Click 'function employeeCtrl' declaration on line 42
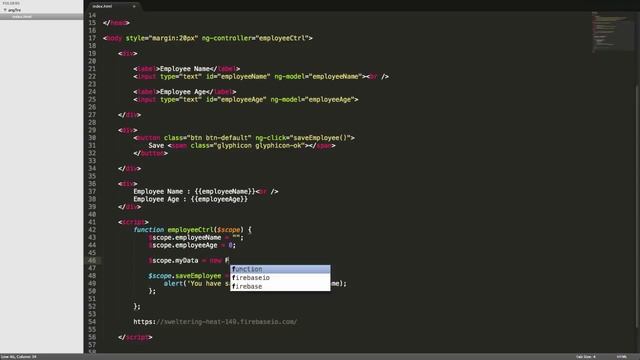The height and width of the screenshot is (360, 640). (173, 230)
